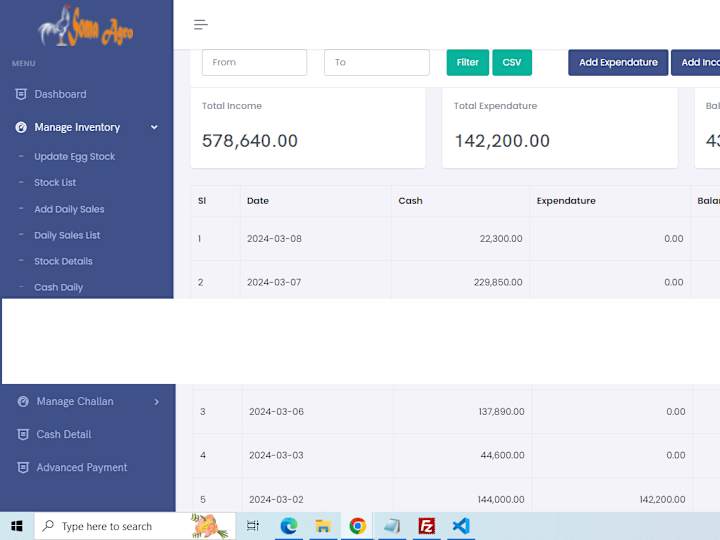Click the hamburger menu toggle icon
This screenshot has height=540, width=720.
[201, 25]
